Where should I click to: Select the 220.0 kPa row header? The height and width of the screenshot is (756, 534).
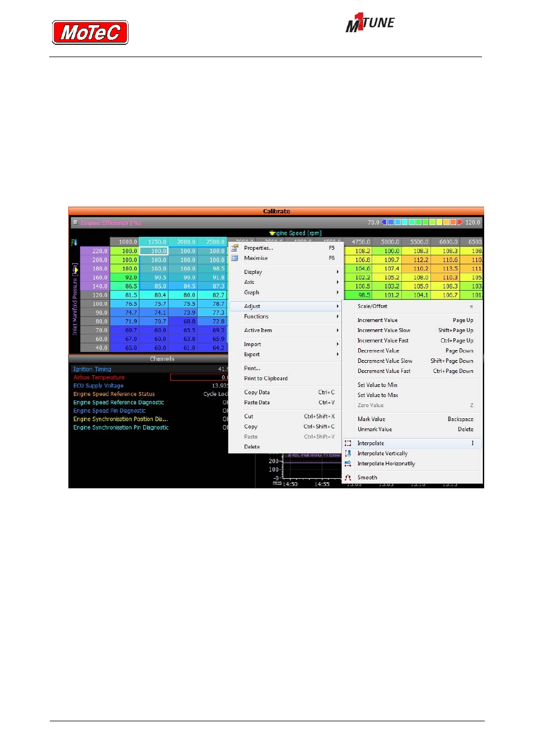95,251
